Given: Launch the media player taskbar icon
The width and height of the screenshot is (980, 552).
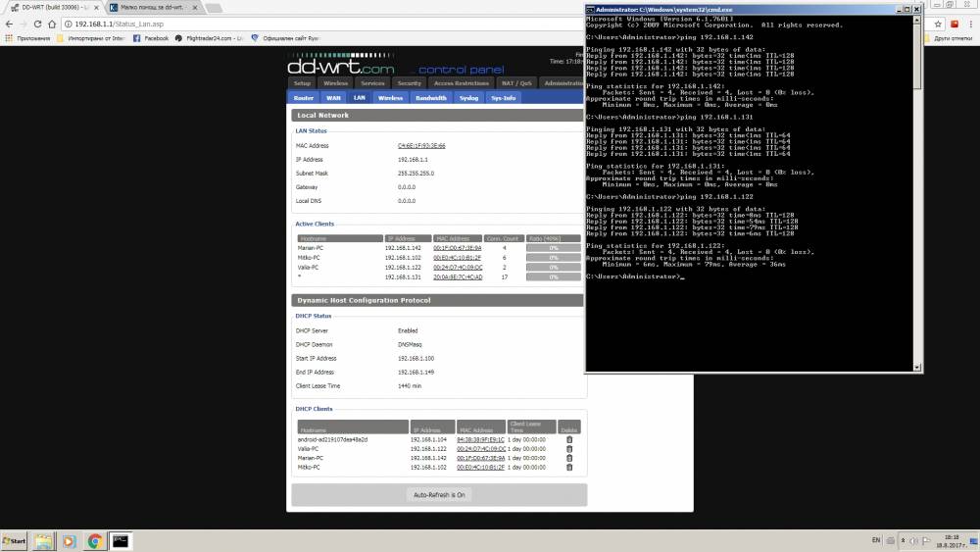Looking at the screenshot, I should pyautogui.click(x=69, y=541).
